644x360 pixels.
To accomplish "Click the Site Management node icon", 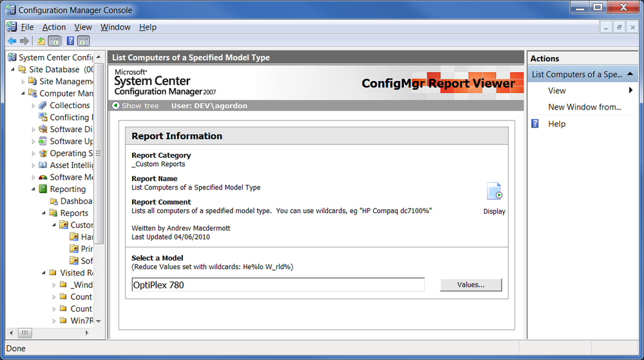I will point(32,81).
